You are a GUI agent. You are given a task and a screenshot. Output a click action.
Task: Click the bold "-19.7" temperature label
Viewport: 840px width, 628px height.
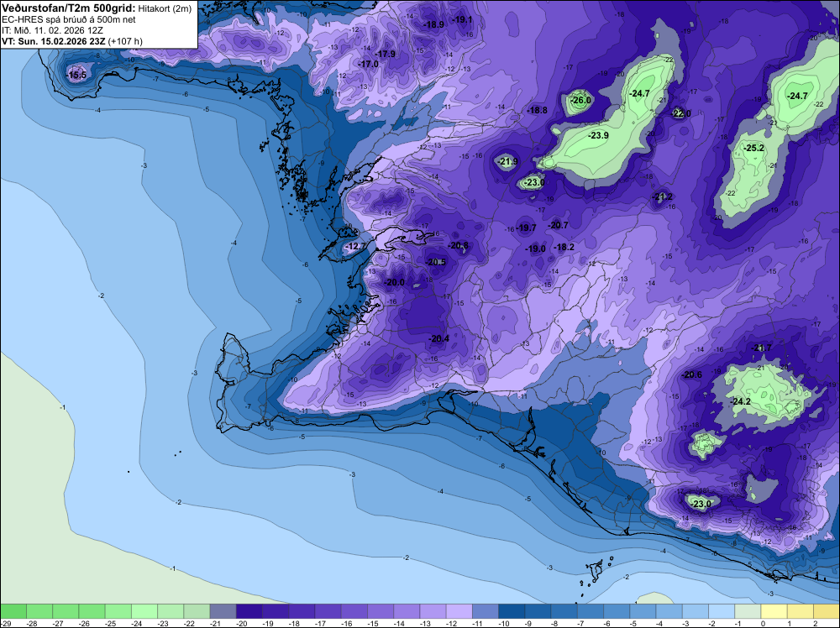[526, 228]
